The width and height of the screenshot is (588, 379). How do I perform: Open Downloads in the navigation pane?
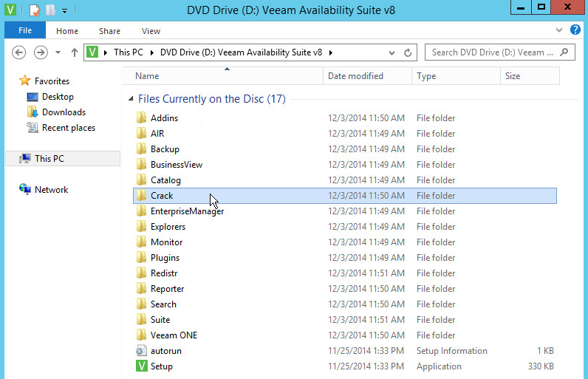(64, 112)
